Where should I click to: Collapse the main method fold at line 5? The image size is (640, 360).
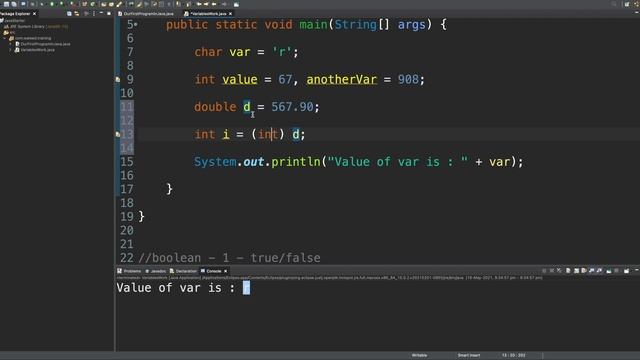coord(136,25)
